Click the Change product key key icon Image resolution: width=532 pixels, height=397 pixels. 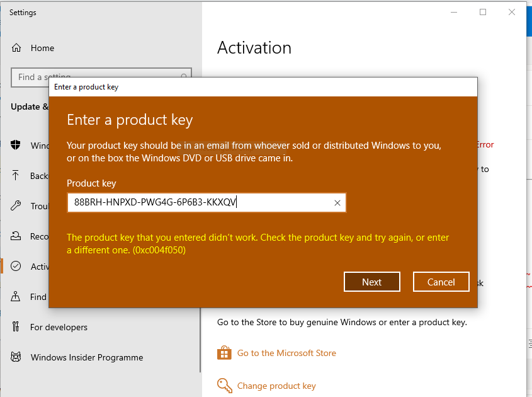(224, 386)
